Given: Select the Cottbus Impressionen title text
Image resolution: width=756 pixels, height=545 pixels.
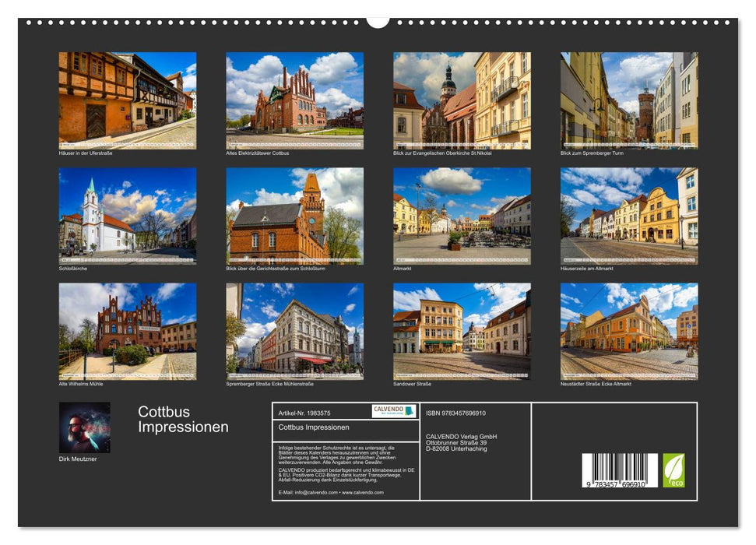Looking at the screenshot, I should click(182, 419).
